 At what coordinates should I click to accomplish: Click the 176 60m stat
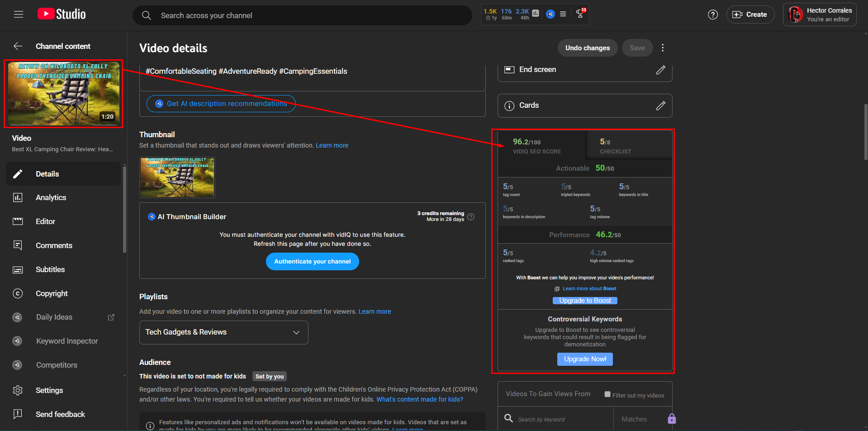[507, 14]
